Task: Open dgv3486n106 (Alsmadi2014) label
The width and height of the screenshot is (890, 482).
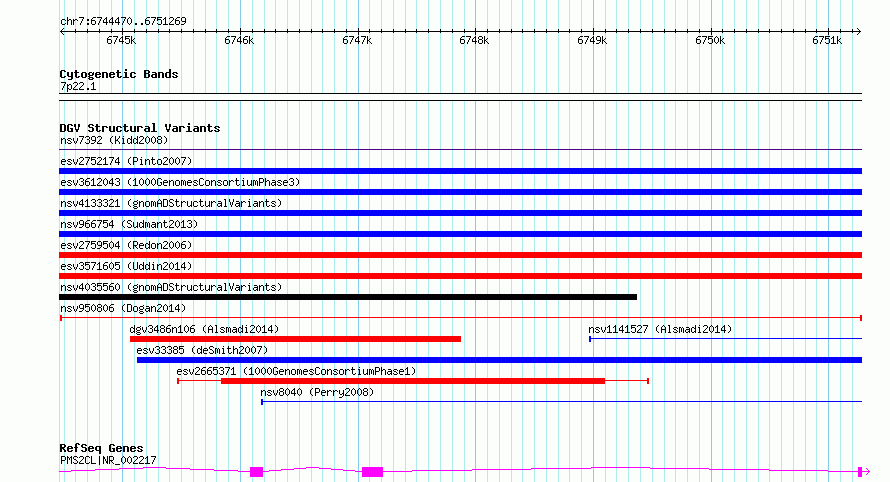Action: 204,329
